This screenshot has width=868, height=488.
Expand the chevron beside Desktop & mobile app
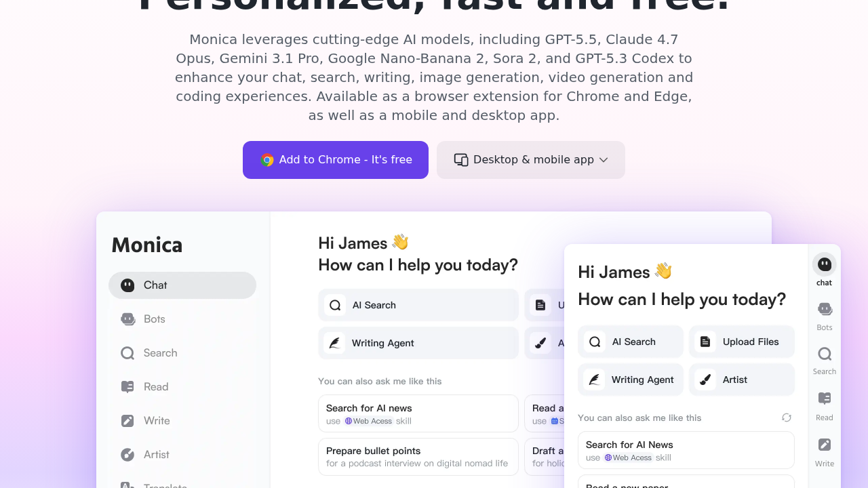pyautogui.click(x=604, y=160)
